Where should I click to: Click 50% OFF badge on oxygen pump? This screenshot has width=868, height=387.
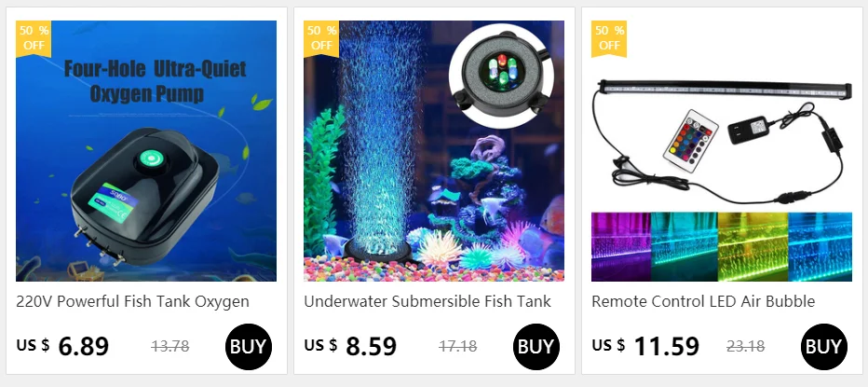(x=34, y=38)
